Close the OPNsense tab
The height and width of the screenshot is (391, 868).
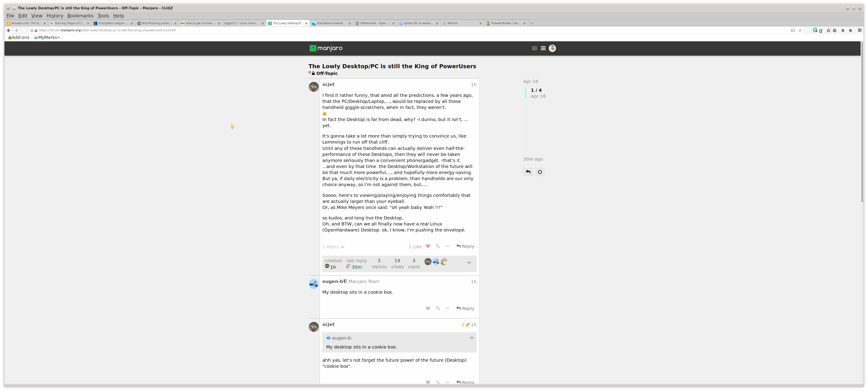pos(393,23)
